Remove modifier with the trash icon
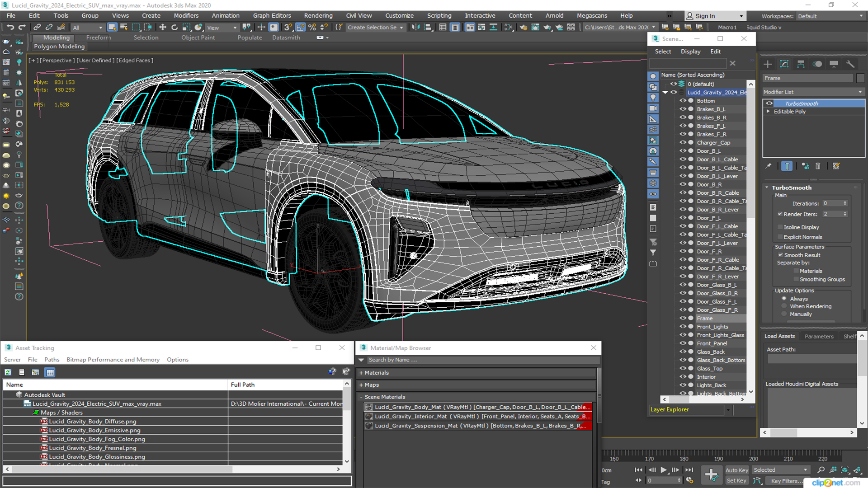 pos(818,166)
